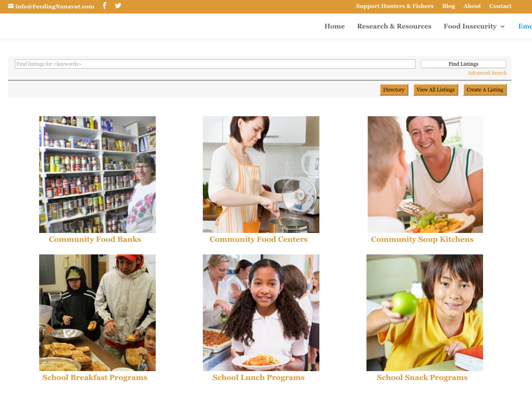Viewport: 532px width, 415px height.
Task: Click the Directory button
Action: click(394, 90)
